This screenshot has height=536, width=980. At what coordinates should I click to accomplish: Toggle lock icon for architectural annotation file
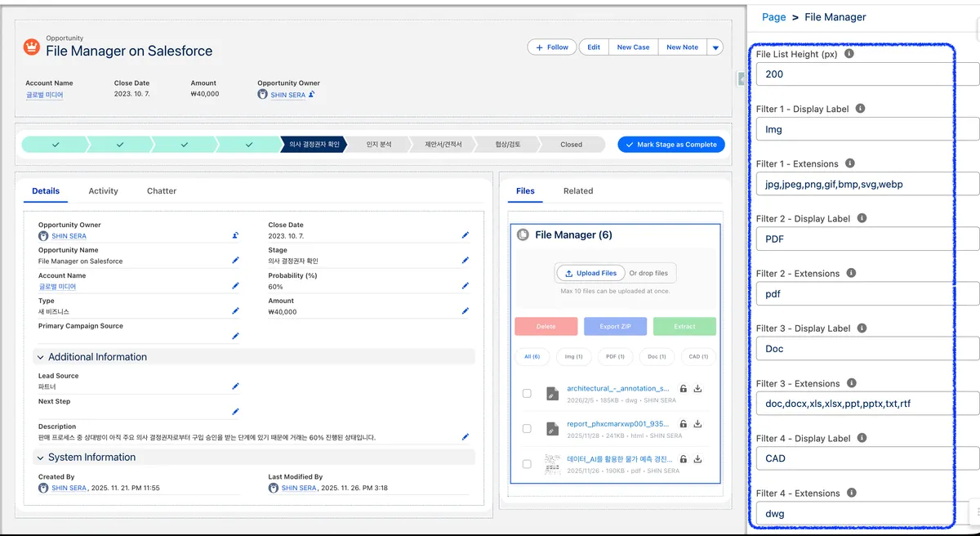[684, 389]
